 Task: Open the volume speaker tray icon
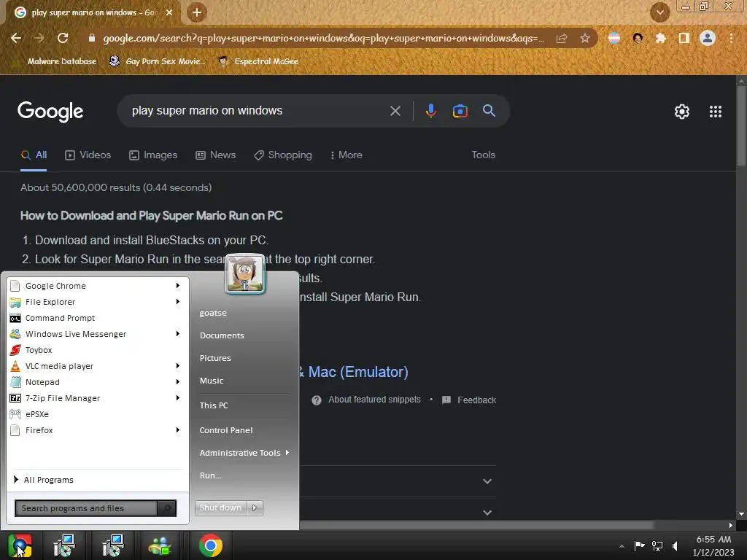click(x=676, y=545)
